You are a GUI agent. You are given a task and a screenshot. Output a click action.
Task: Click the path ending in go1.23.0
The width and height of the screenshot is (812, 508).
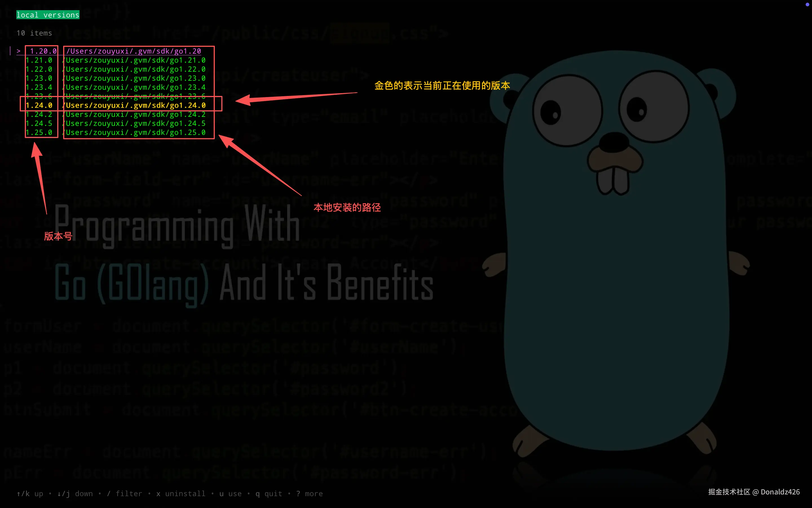click(x=134, y=78)
